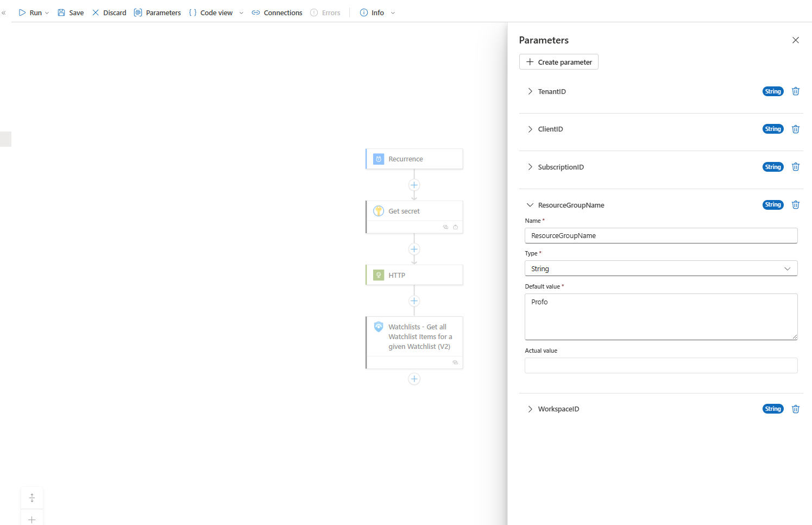
Task: Click the Create parameter button
Action: (x=558, y=62)
